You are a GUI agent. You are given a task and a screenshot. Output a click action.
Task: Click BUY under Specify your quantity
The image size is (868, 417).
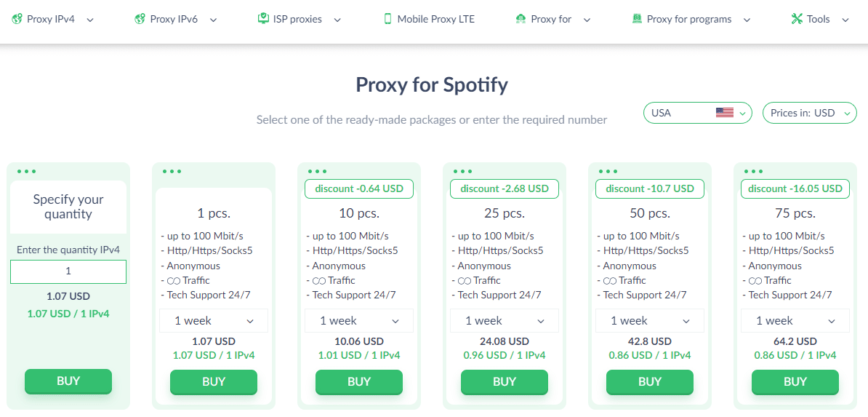pyautogui.click(x=68, y=381)
